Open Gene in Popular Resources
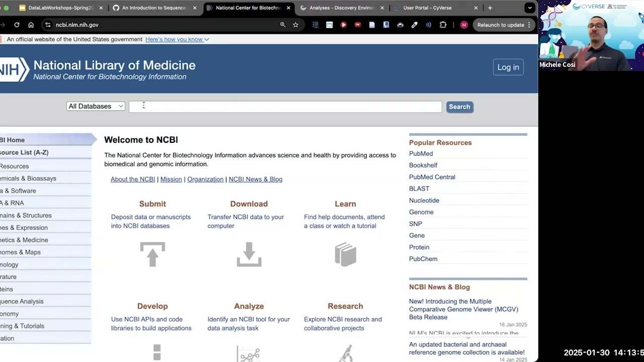Image resolution: width=644 pixels, height=362 pixels. coord(417,235)
